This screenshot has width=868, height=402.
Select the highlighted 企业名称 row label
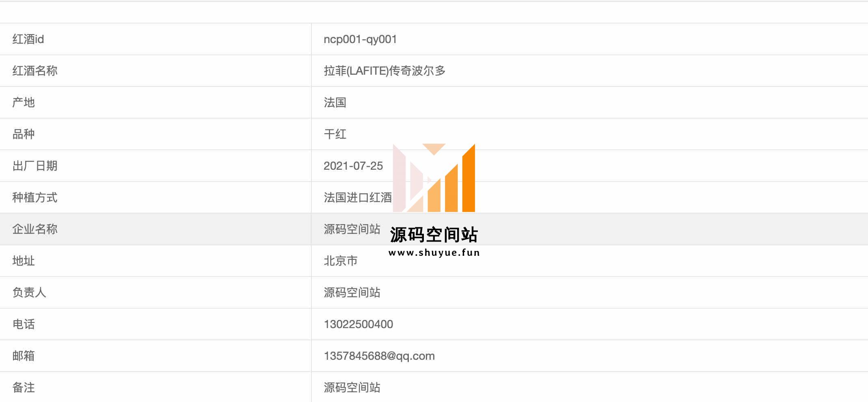pos(35,229)
